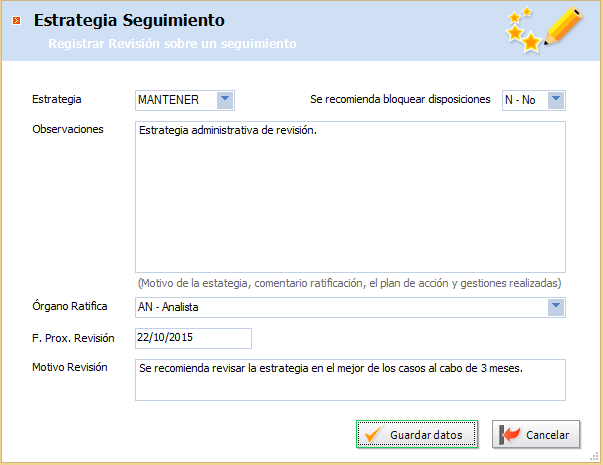Open the Estrategia dropdown arrow
Image resolution: width=603 pixels, height=465 pixels.
(x=225, y=100)
